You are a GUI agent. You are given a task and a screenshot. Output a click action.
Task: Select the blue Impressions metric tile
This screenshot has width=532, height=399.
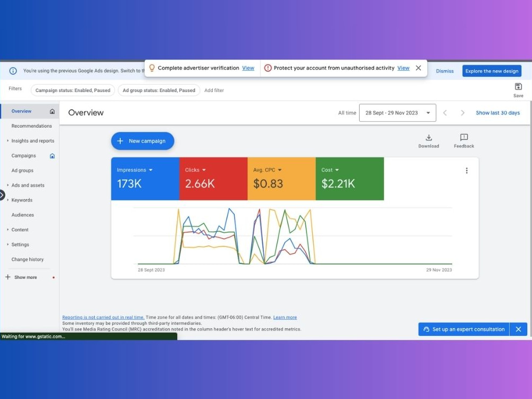tap(145, 178)
